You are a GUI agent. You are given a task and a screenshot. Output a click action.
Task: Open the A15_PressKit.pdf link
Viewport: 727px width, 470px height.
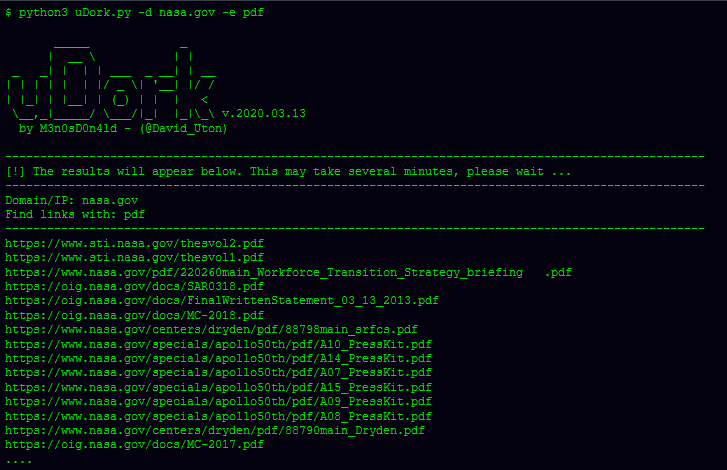click(218, 387)
